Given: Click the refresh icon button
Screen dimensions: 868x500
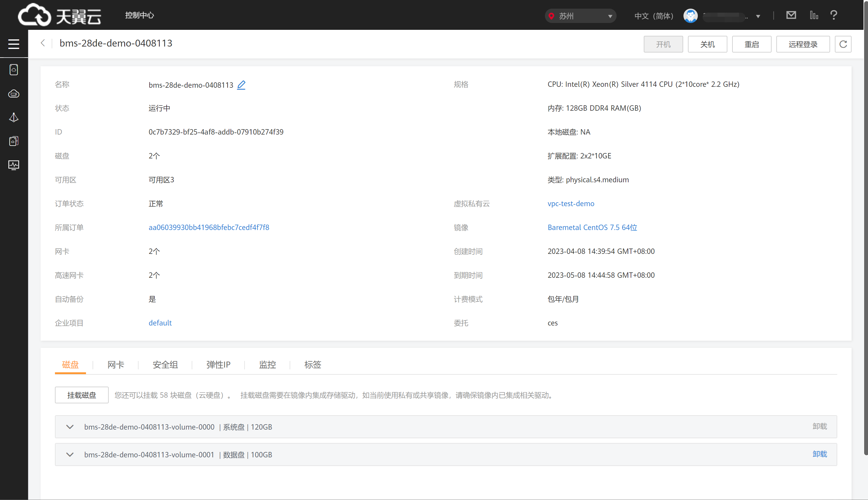Looking at the screenshot, I should [843, 44].
